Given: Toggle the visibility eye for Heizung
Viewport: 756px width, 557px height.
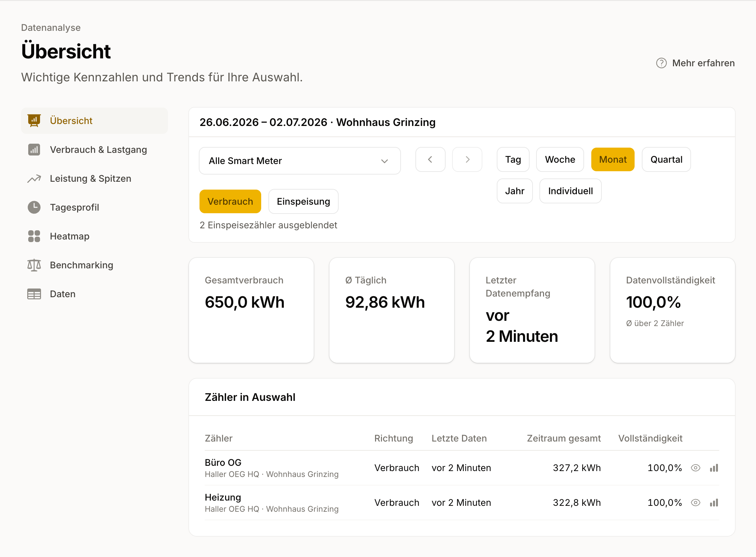Looking at the screenshot, I should 696,503.
